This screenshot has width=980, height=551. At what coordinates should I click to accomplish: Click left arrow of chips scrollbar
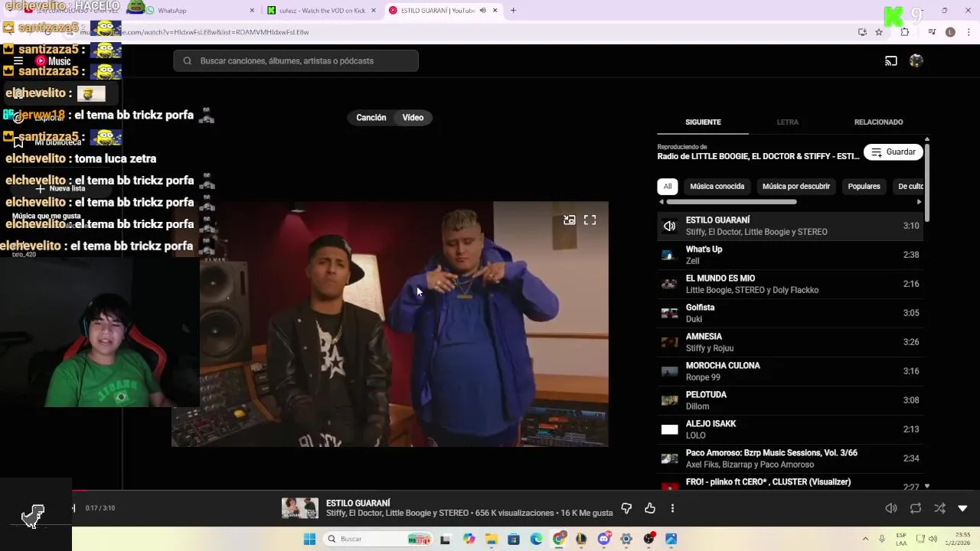coord(661,202)
